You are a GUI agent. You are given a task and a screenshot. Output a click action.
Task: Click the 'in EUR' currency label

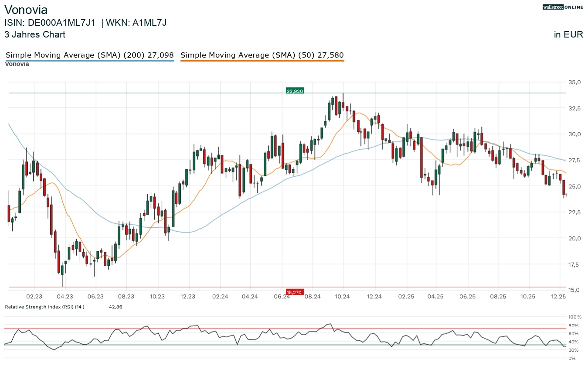point(568,34)
